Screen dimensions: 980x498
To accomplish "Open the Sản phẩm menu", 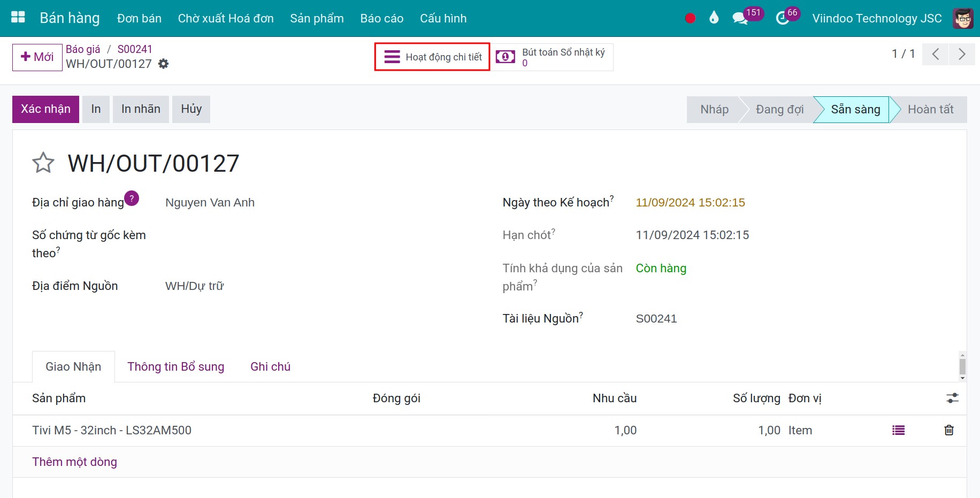I will click(x=317, y=18).
